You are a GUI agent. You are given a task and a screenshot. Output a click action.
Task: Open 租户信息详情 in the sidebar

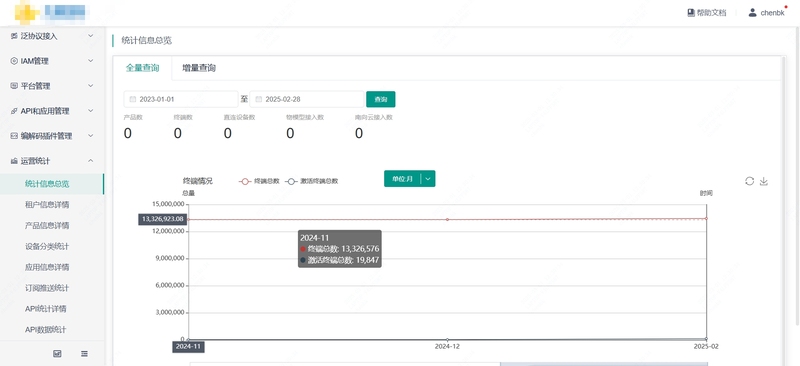click(47, 205)
